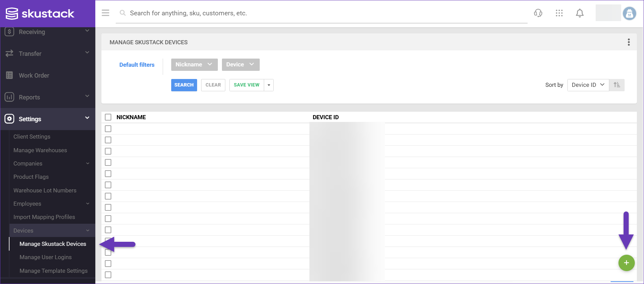Toggle sort direction icon

coord(617,85)
